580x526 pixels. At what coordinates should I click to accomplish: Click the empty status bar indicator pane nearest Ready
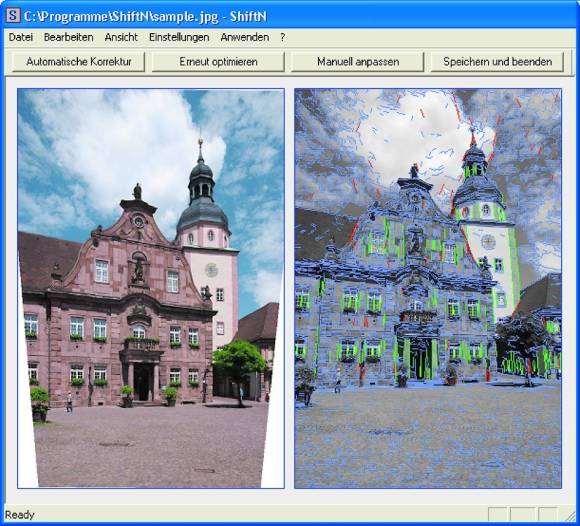497,514
